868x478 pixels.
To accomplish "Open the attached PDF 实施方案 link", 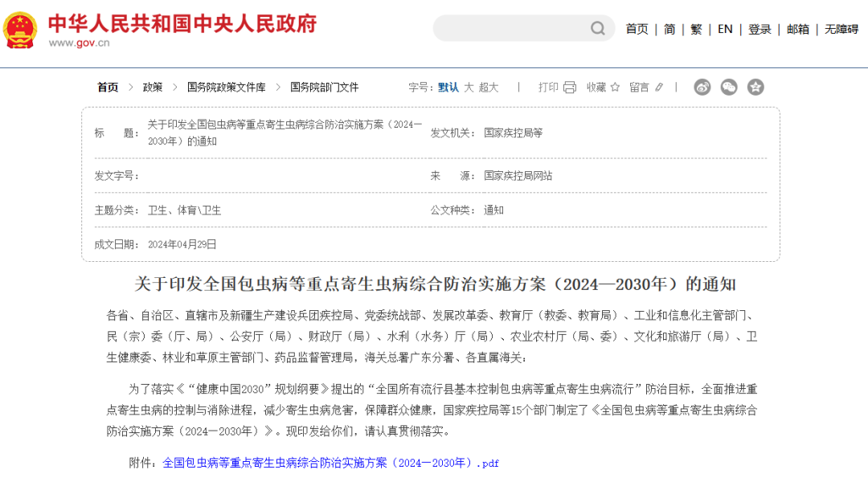I will (330, 464).
